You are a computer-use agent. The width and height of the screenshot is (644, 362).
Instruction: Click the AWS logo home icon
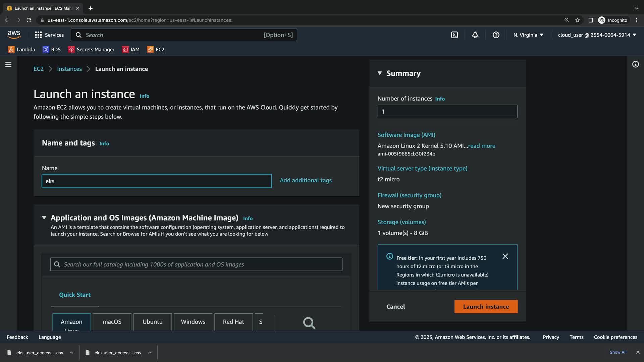point(14,35)
